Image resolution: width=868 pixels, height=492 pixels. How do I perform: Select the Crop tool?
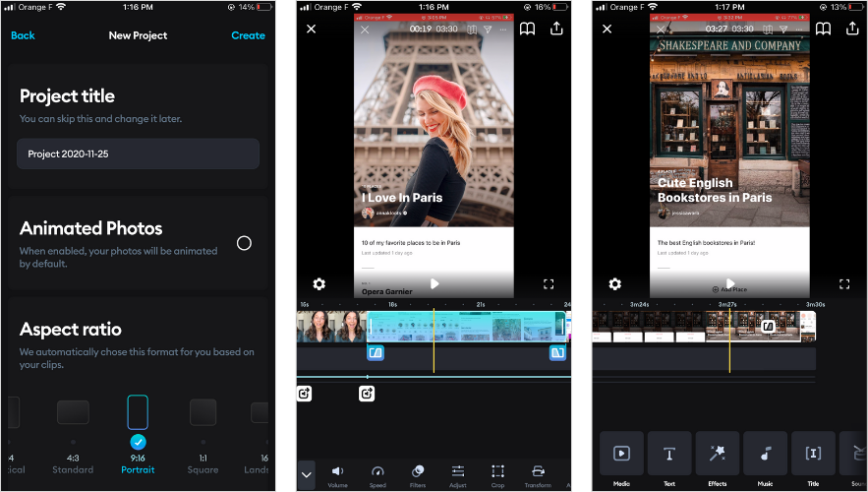[x=497, y=476]
